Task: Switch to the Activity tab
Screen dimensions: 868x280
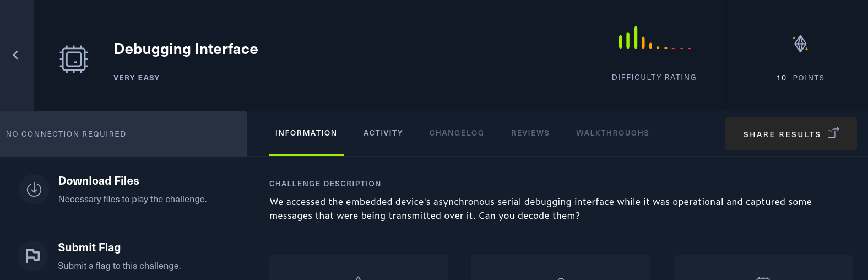Action: (383, 133)
